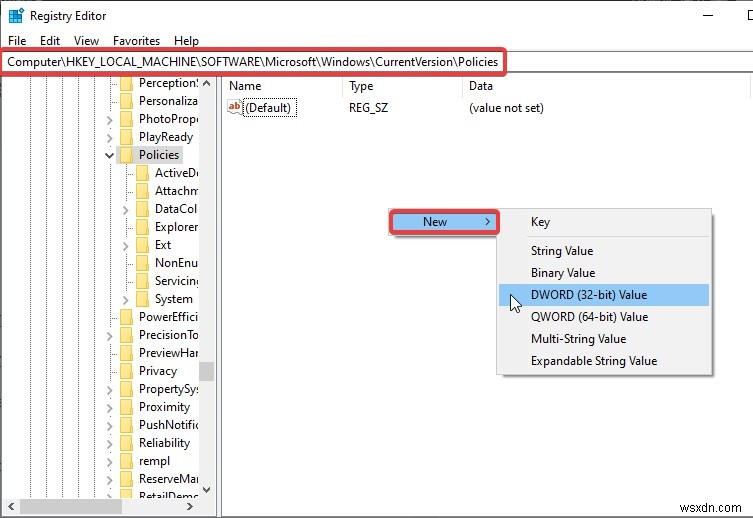
Task: Click the Proximity folder icon
Action: pos(126,407)
